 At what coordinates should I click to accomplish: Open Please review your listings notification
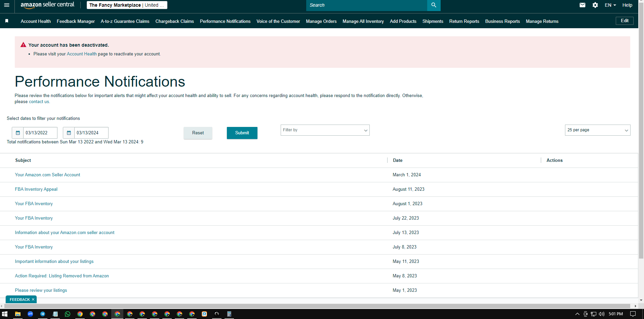41,290
